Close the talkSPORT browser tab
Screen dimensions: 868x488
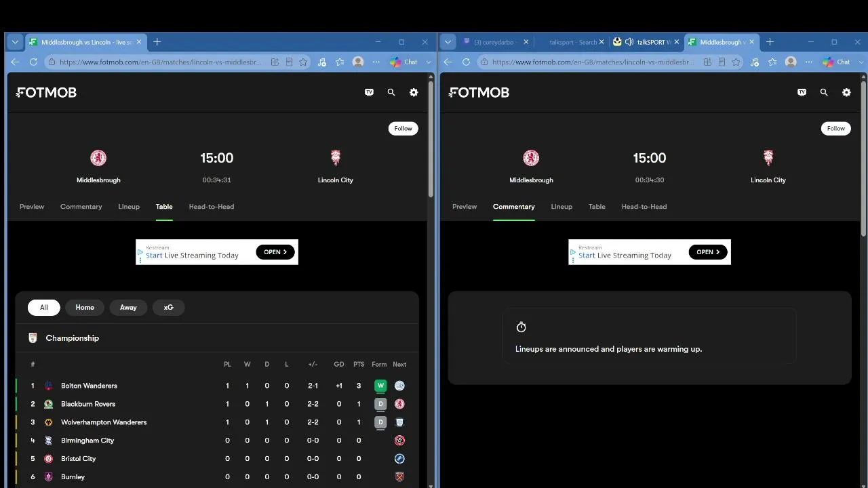[x=676, y=42]
